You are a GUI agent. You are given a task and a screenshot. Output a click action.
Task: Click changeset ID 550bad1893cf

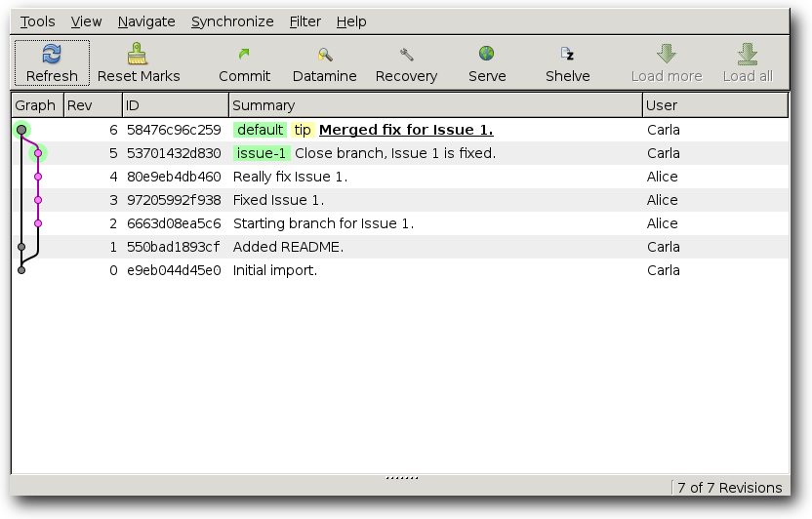(173, 247)
